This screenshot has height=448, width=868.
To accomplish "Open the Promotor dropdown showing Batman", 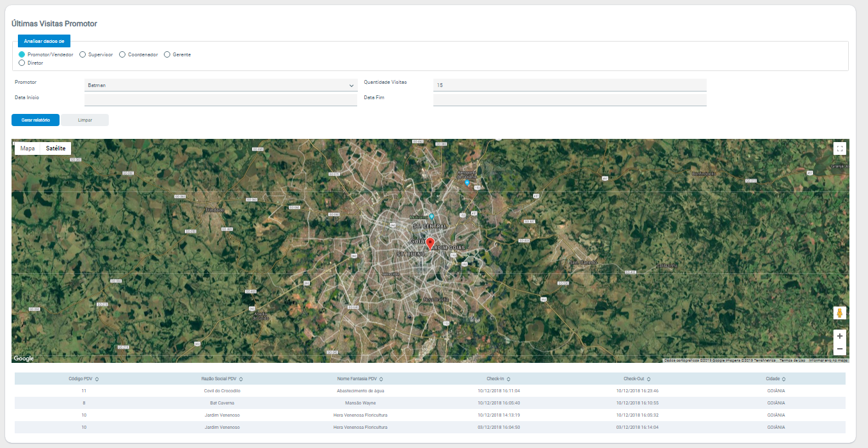I will click(220, 85).
